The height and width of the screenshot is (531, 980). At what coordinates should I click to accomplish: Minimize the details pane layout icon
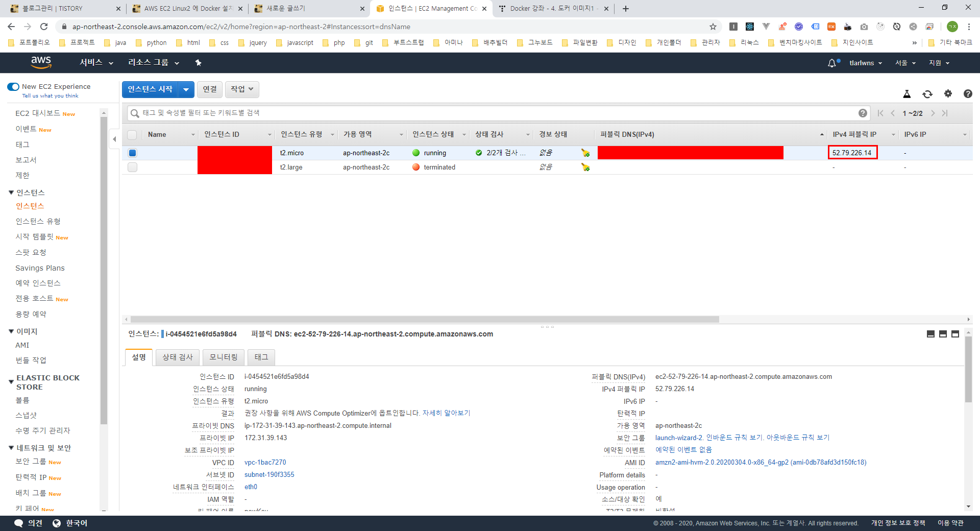(x=930, y=334)
